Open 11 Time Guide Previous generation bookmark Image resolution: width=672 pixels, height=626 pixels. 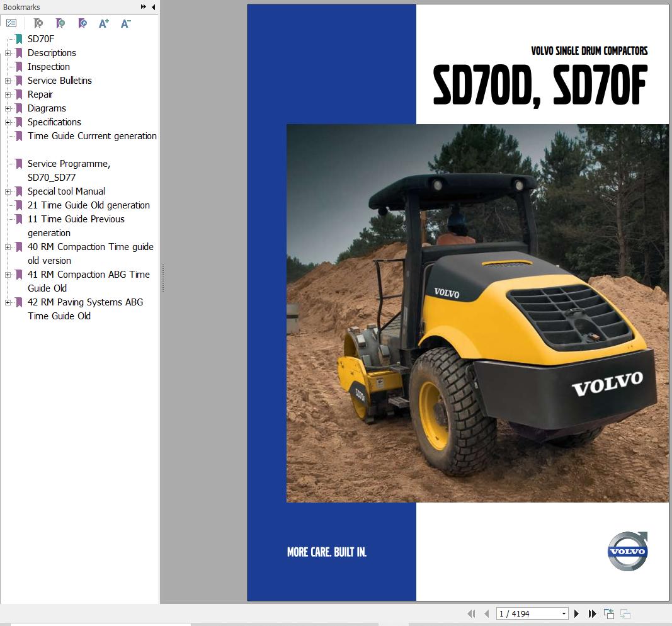(x=76, y=226)
